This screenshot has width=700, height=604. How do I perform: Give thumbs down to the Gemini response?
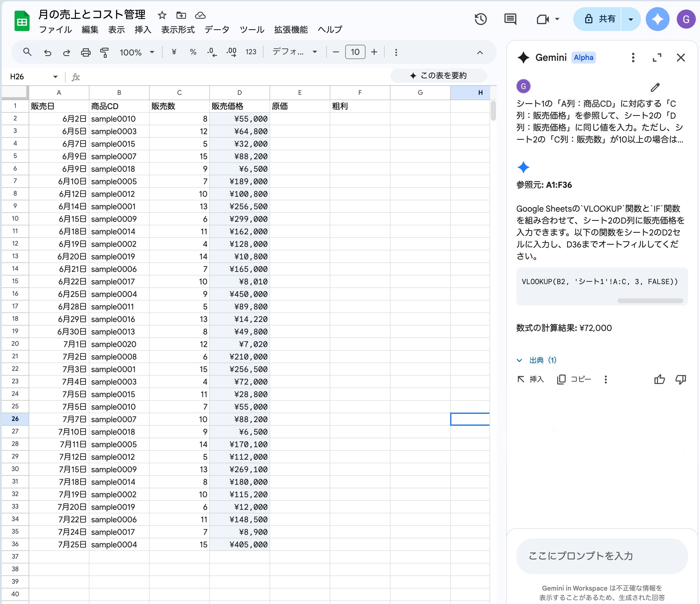click(x=680, y=379)
